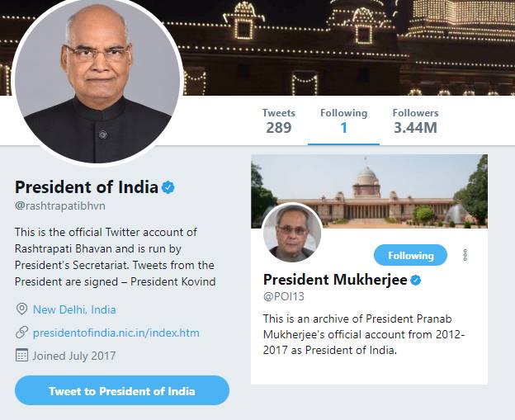Open the presidentofindia.nic.in website link
The image size is (515, 420).
coord(116,333)
